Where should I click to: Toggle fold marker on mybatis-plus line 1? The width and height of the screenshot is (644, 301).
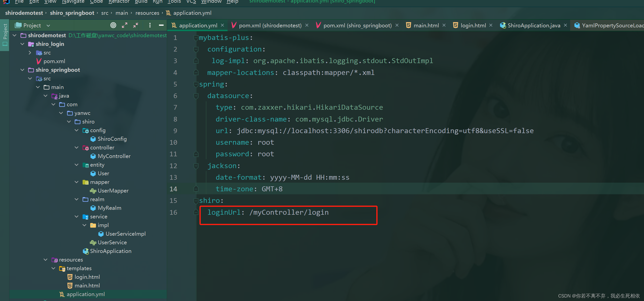[x=196, y=38]
